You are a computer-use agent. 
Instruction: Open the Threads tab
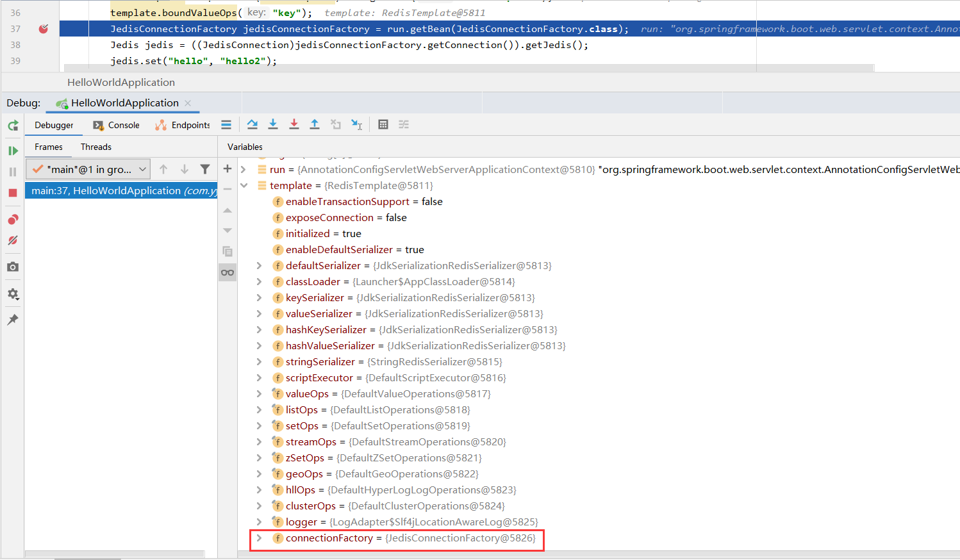click(96, 147)
